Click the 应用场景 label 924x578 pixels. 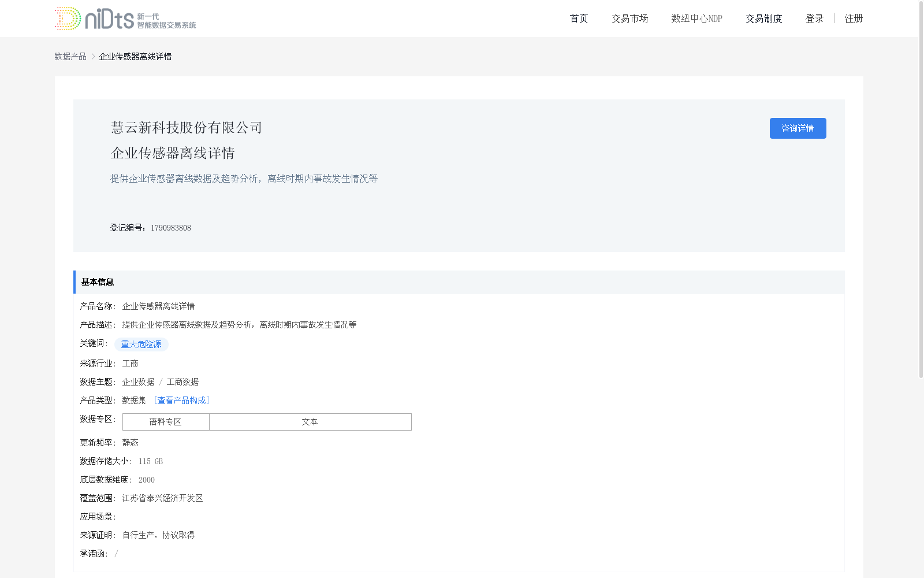[x=98, y=517]
